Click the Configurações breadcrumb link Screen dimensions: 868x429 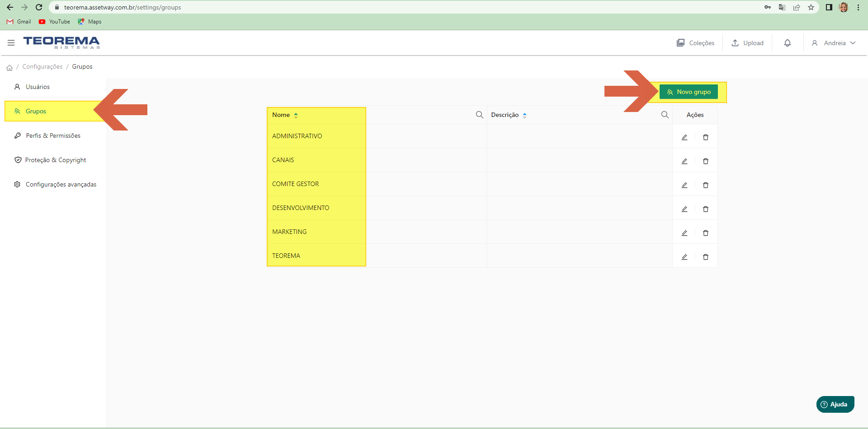(42, 66)
